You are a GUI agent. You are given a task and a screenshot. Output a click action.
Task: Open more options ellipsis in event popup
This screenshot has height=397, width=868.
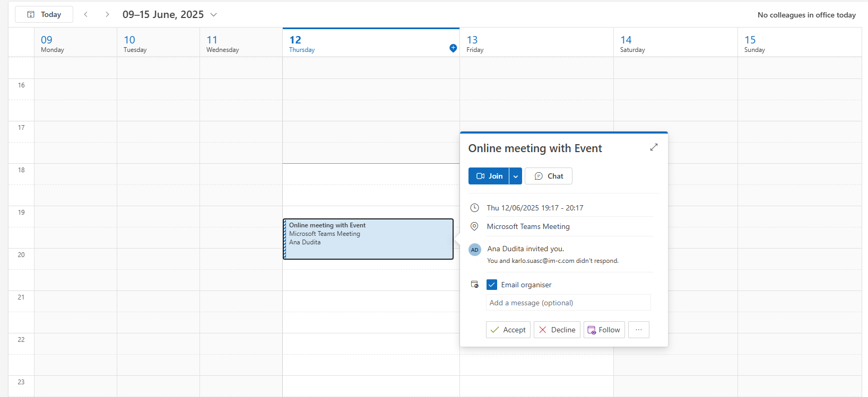638,330
